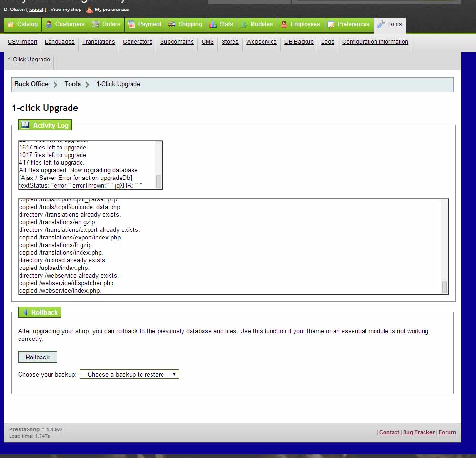Viewport: 476px width, 458px height.
Task: Open the Payment tab
Action: [145, 25]
